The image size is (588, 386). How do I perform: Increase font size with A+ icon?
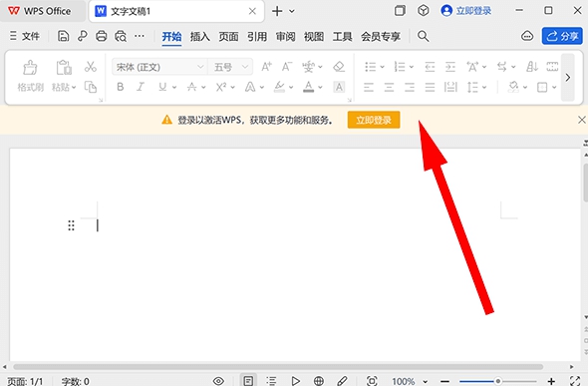coord(266,67)
